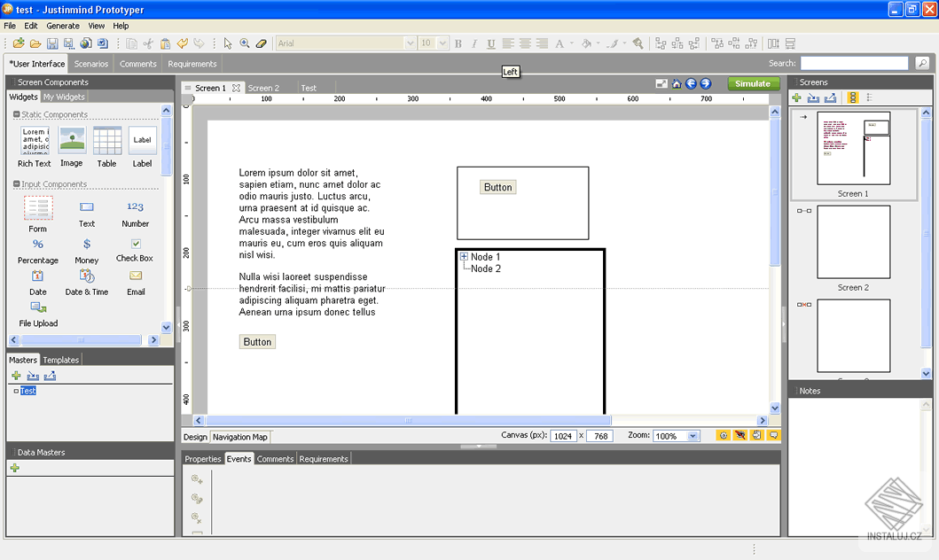
Task: Switch to the Properties tab
Action: click(203, 459)
